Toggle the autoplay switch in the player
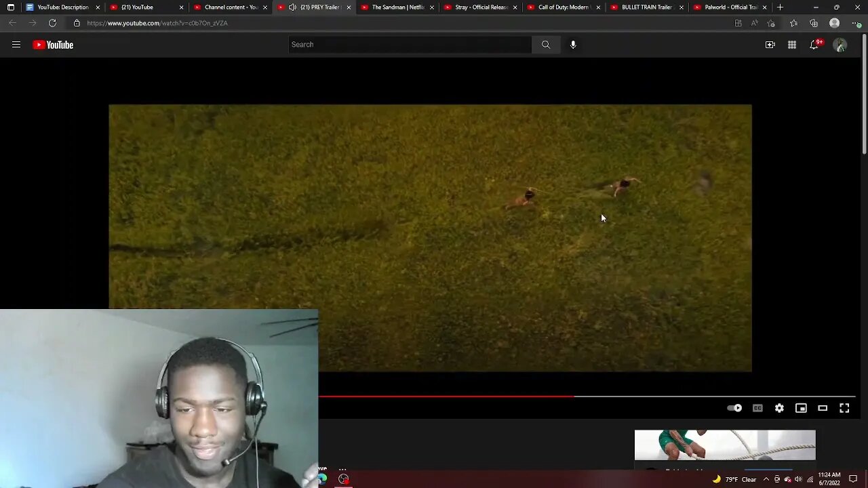The height and width of the screenshot is (488, 868). coord(734,408)
